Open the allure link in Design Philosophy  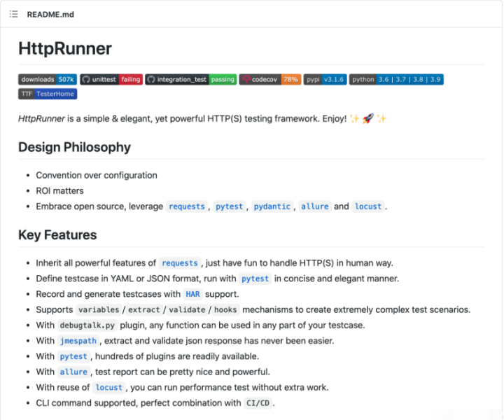(315, 206)
